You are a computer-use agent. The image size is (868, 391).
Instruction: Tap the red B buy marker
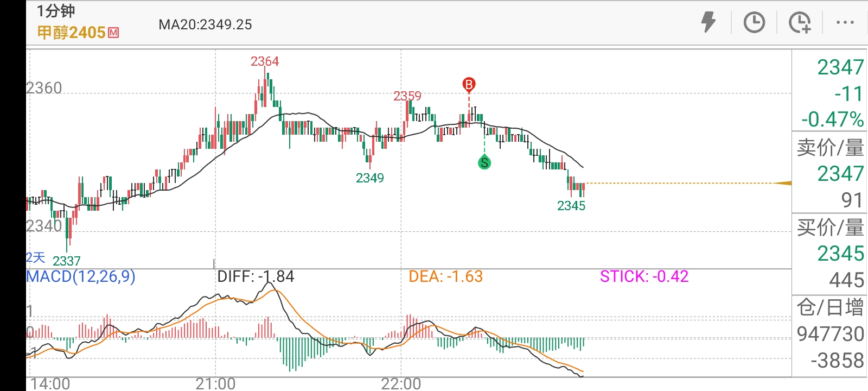(469, 84)
